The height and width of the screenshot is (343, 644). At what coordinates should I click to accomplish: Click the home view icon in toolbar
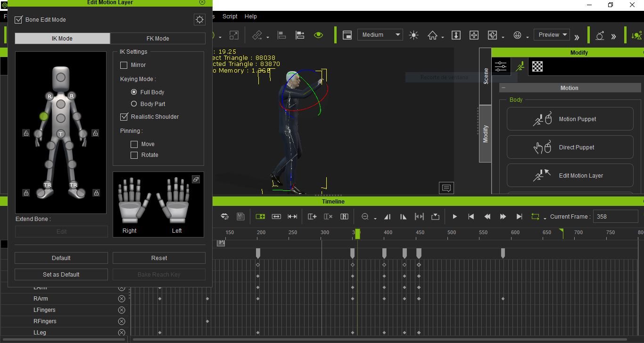click(x=432, y=35)
